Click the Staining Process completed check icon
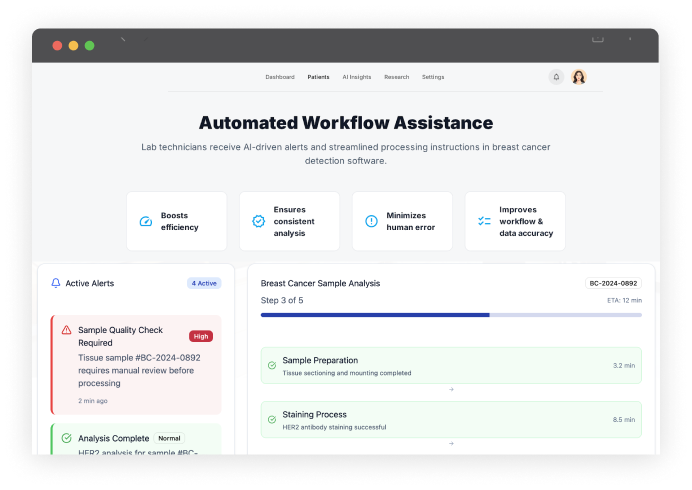 click(x=272, y=419)
